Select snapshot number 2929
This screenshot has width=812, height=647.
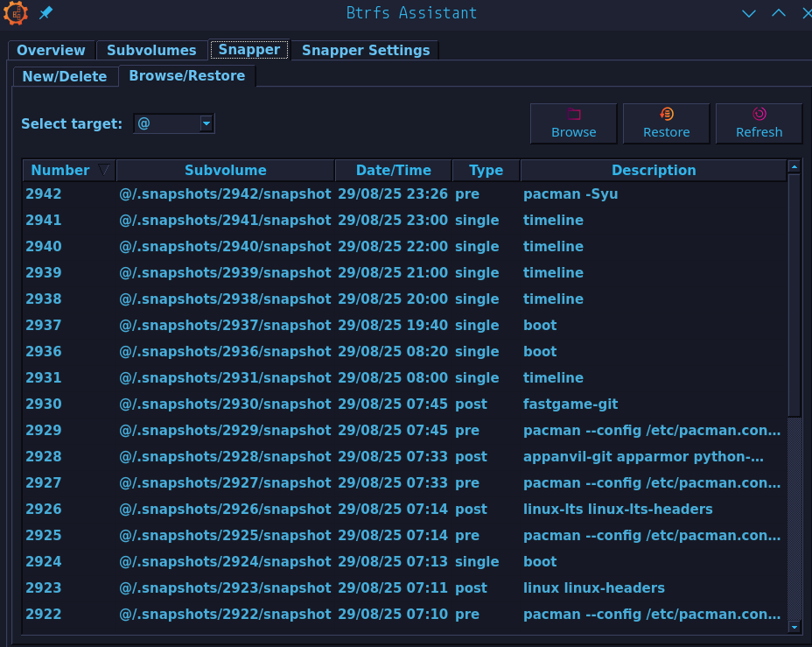tap(44, 431)
